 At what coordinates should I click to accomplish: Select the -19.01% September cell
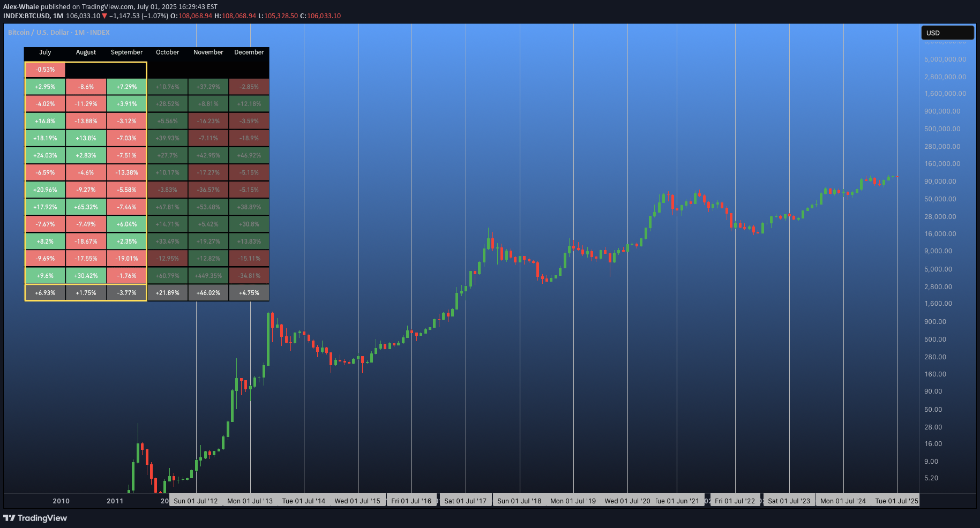point(126,259)
